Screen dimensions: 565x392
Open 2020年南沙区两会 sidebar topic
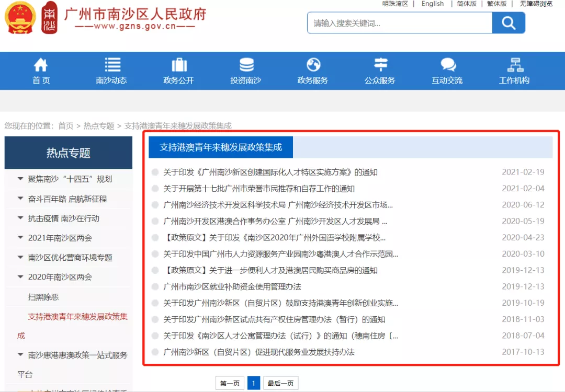click(x=60, y=277)
